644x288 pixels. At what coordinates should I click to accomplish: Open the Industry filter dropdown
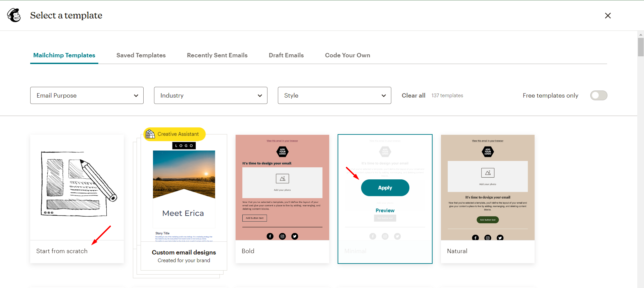[x=210, y=96]
